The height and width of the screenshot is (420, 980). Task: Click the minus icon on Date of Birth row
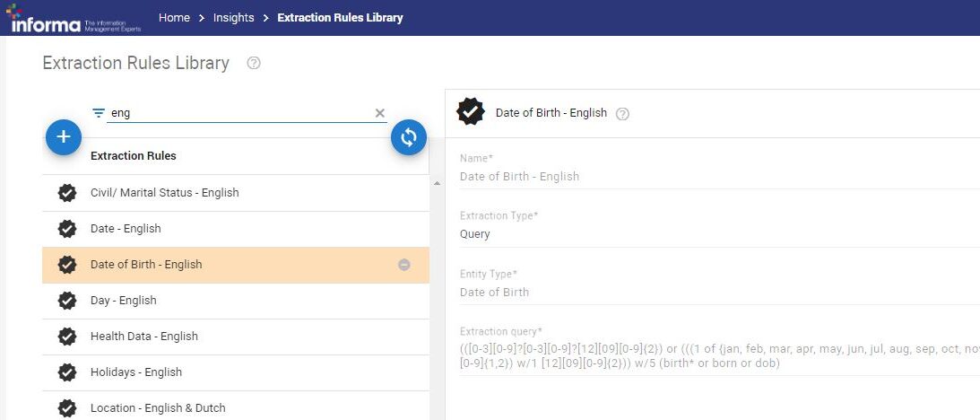(404, 265)
